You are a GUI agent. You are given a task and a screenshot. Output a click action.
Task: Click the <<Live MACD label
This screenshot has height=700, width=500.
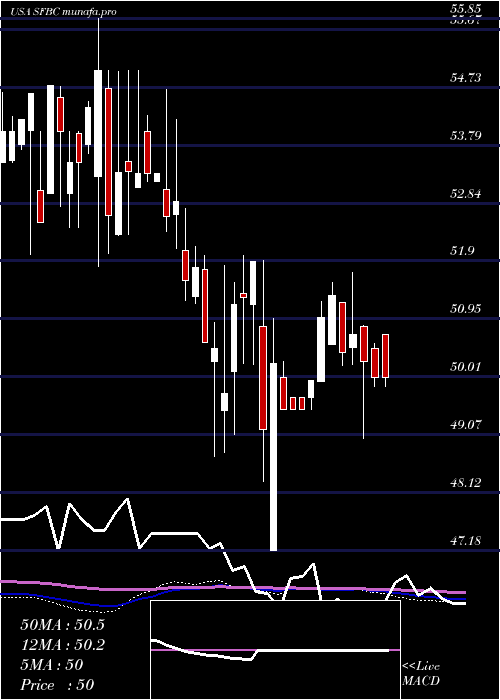[x=421, y=673]
